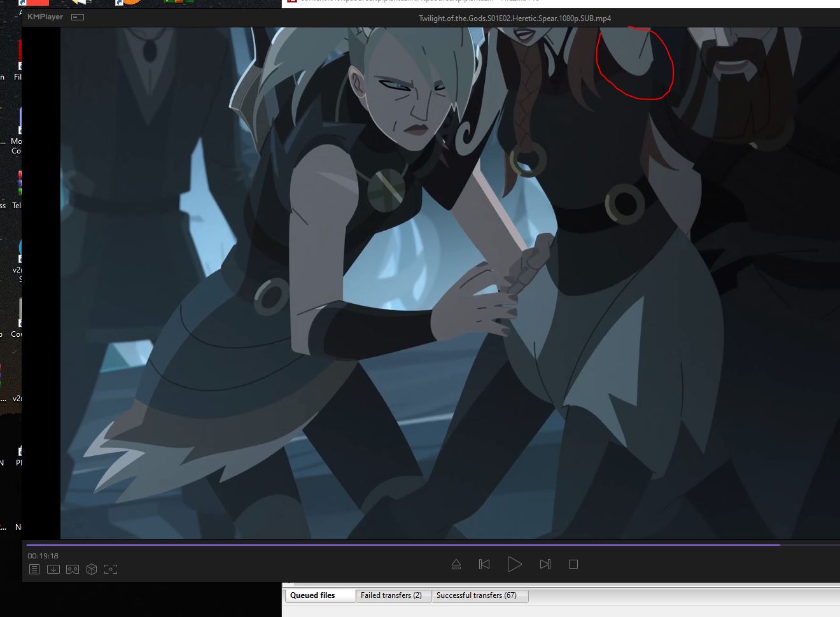Click the video title in the title bar
This screenshot has height=617, width=840.
point(514,18)
